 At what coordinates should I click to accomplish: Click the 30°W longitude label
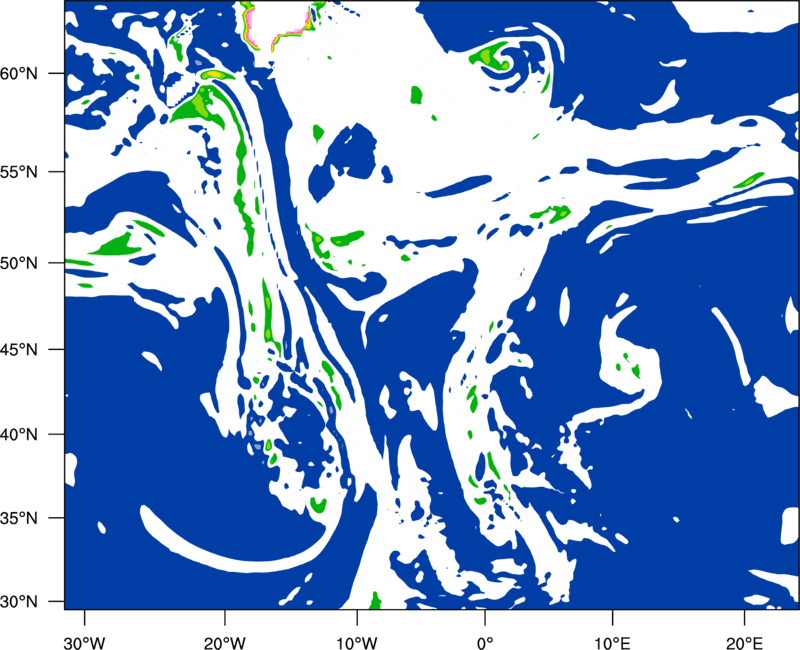point(84,643)
